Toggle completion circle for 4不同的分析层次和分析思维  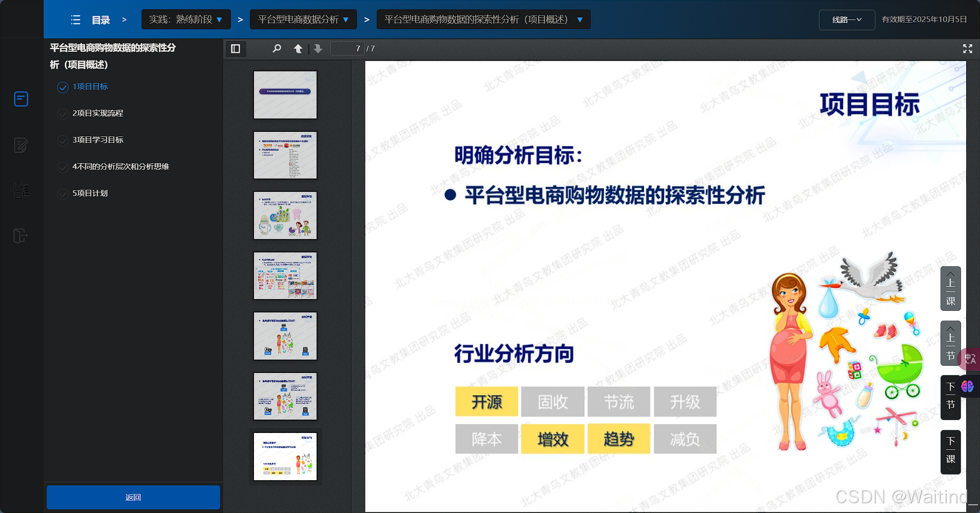(63, 167)
